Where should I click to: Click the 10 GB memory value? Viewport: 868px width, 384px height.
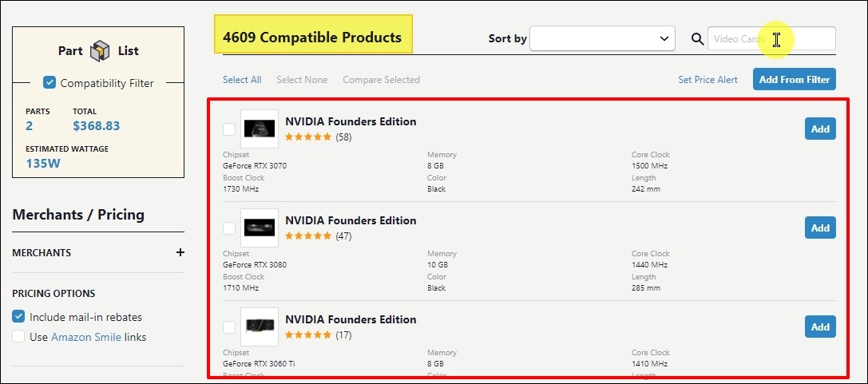coord(438,264)
